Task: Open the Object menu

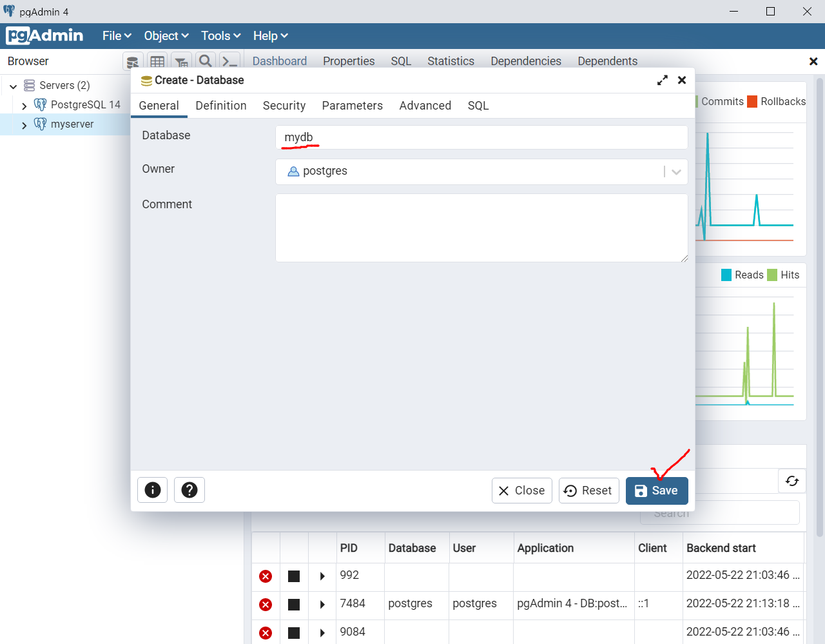Action: point(166,36)
